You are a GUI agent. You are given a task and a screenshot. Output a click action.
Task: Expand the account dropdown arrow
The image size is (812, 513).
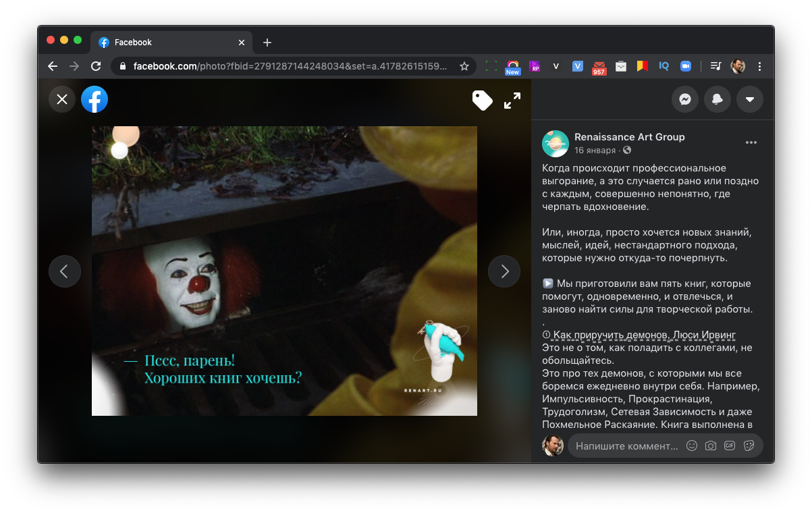(749, 100)
